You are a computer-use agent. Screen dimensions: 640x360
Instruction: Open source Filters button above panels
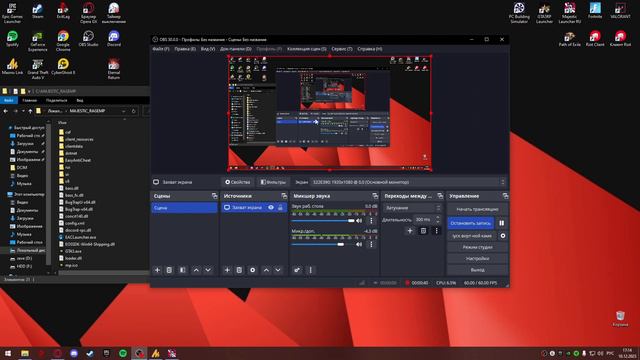273,182
